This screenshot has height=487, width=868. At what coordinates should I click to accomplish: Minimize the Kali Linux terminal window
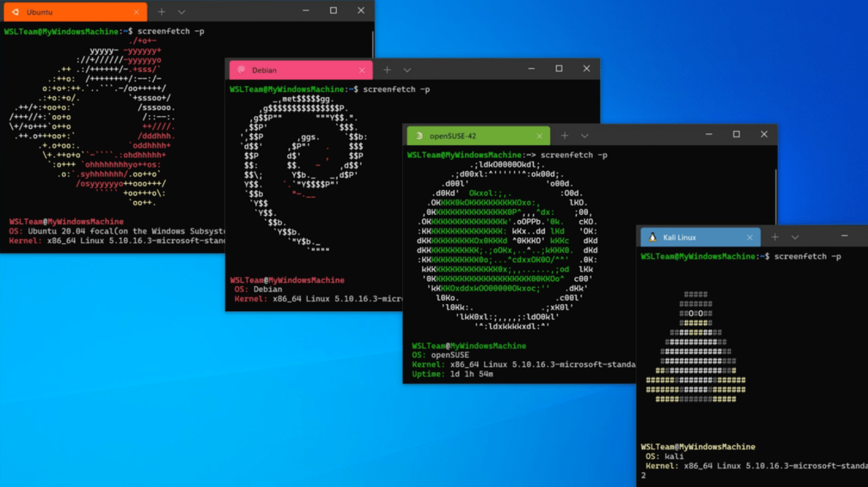tap(844, 236)
